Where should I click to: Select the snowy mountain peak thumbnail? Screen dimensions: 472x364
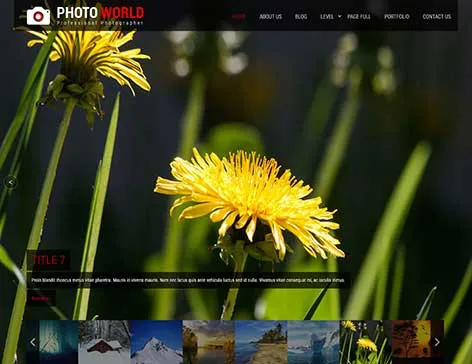(157, 342)
